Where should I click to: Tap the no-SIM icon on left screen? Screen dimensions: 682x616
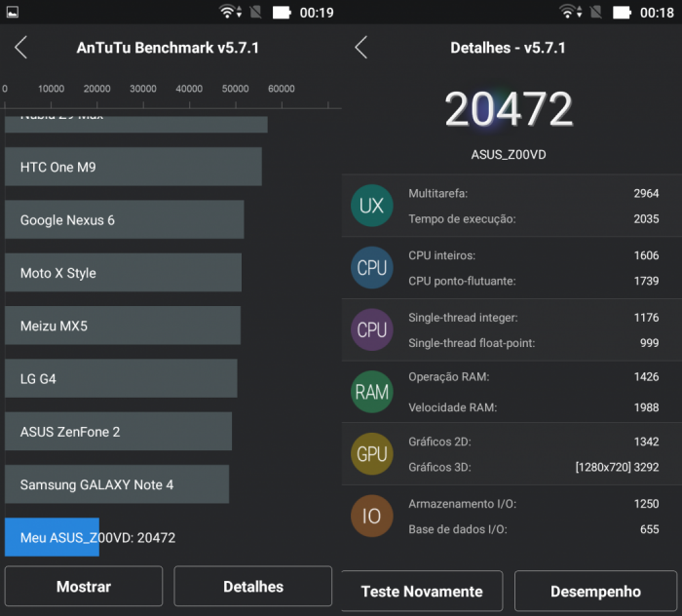coord(255,12)
